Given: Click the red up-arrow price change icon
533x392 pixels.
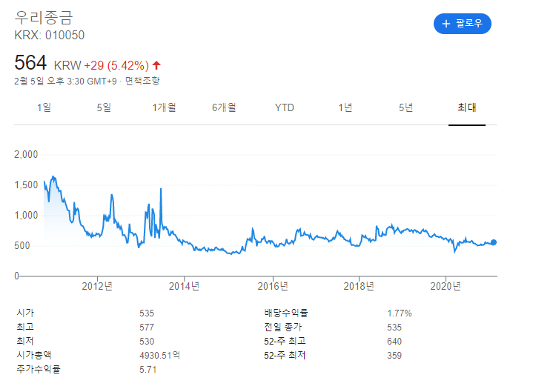Looking at the screenshot, I should click(x=156, y=65).
